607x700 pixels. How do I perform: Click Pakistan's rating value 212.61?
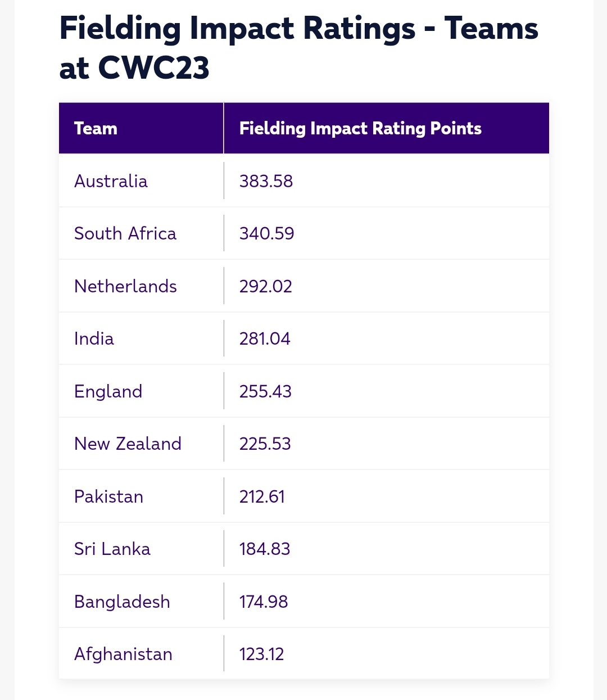pos(262,496)
